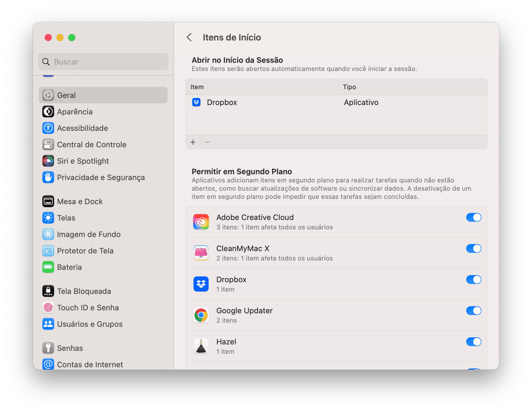Click the Tela Bloqueada label
Screen dimensions: 532x413
tap(84, 291)
